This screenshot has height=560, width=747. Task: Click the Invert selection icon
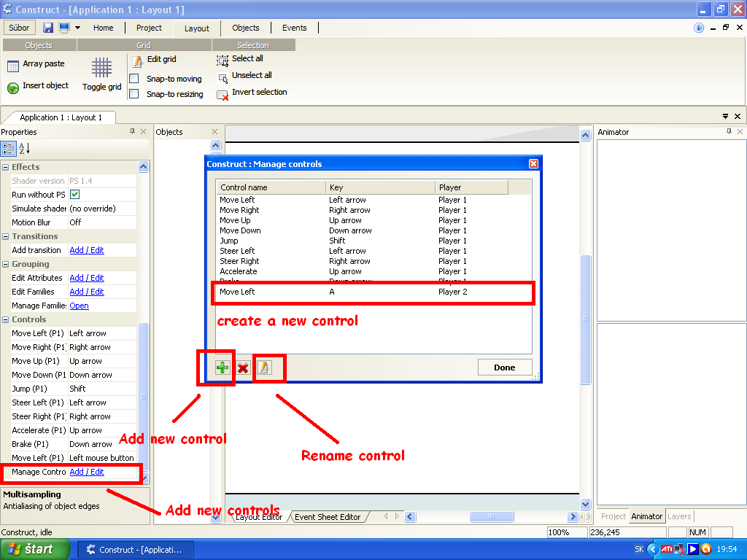coord(222,94)
